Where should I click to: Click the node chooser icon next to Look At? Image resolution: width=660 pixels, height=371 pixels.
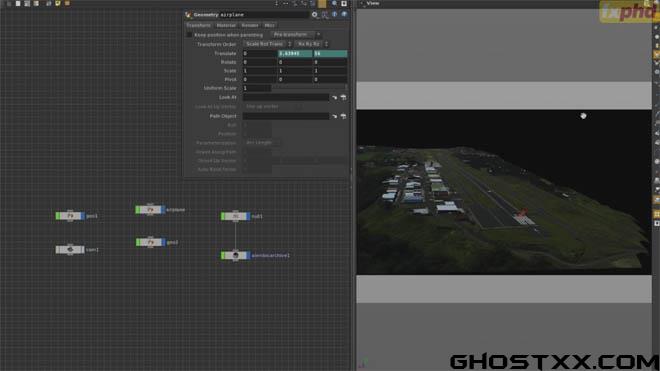click(x=335, y=97)
